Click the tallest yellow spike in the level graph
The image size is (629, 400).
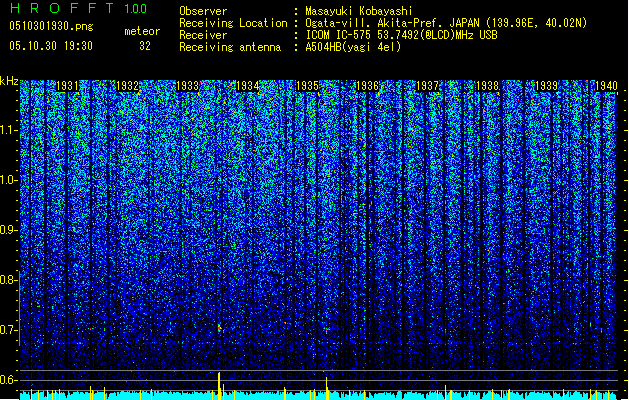click(x=219, y=386)
